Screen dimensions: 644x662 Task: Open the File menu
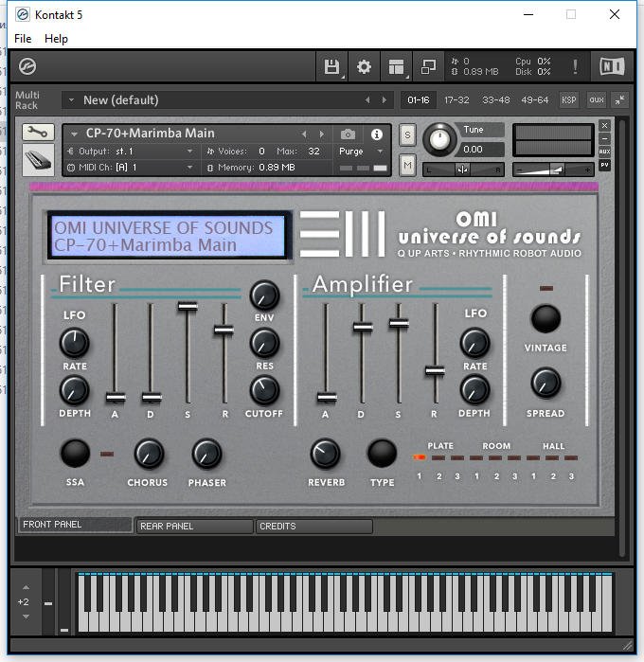pyautogui.click(x=23, y=39)
